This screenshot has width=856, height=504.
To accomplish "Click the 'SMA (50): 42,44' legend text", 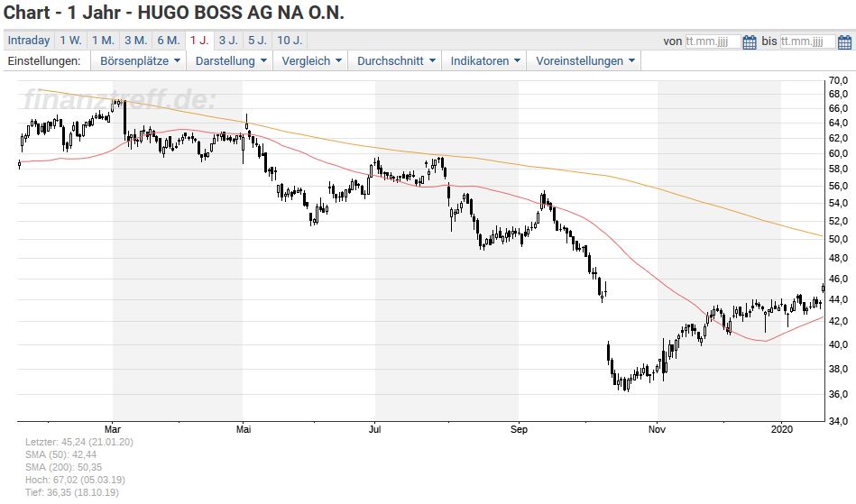I will tap(60, 454).
